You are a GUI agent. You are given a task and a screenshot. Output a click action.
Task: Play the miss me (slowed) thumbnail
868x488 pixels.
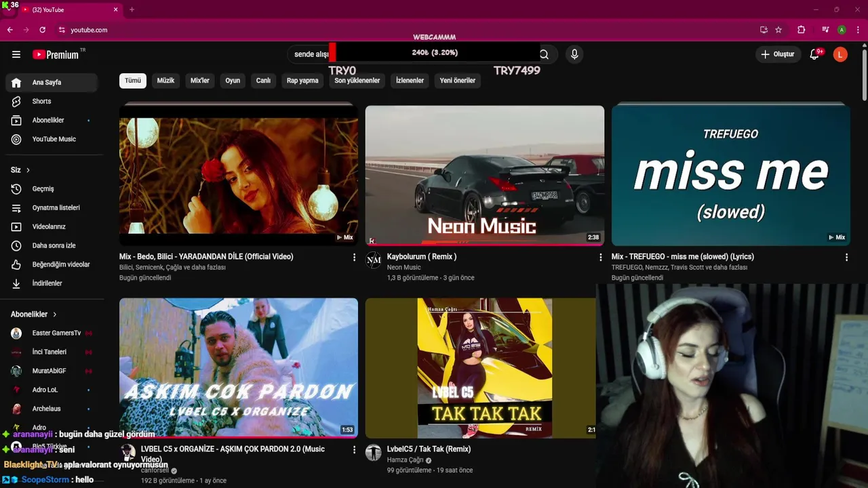pyautogui.click(x=731, y=176)
